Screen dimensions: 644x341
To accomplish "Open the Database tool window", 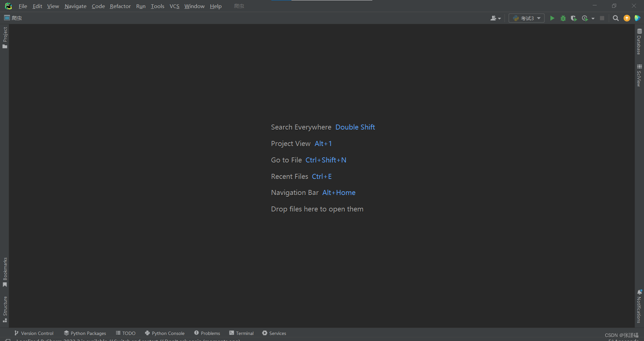I will 639,42.
